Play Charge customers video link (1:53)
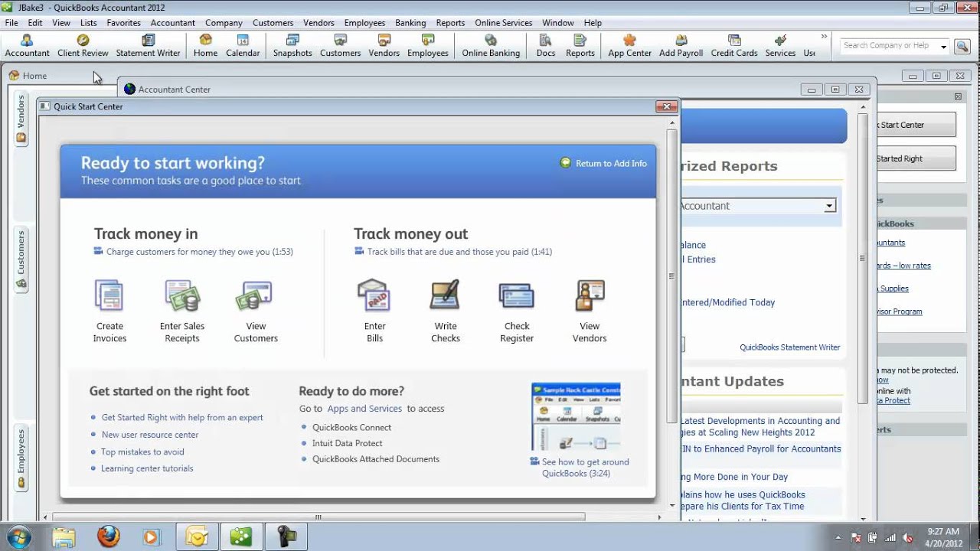Screen dimensions: 980x551 click(194, 252)
